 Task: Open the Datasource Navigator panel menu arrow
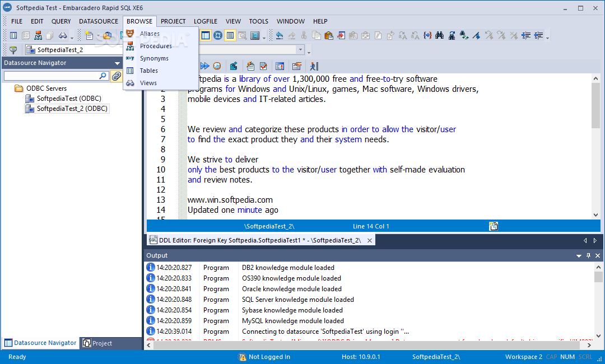[x=117, y=63]
